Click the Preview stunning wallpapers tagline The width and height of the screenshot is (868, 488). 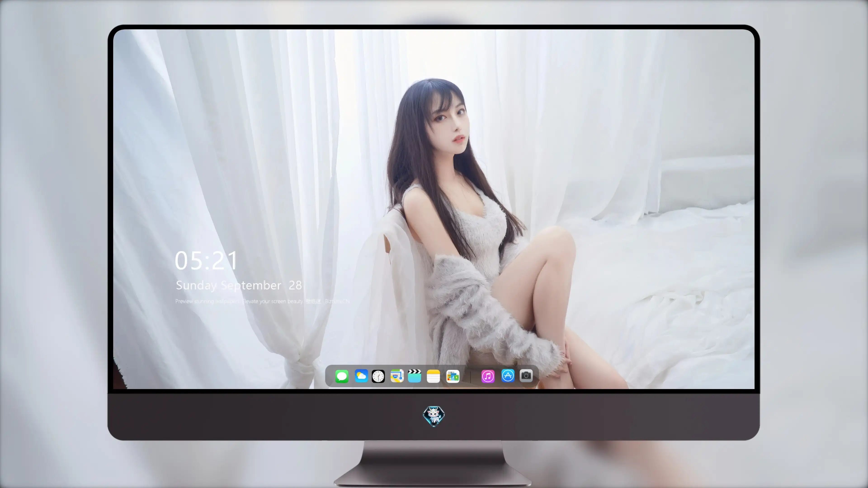pos(262,301)
